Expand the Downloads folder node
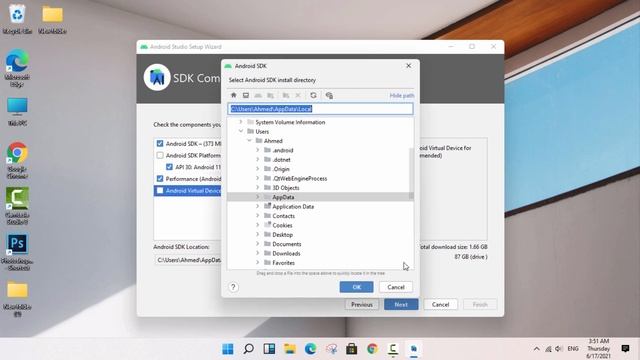This screenshot has width=640, height=360. (258, 253)
